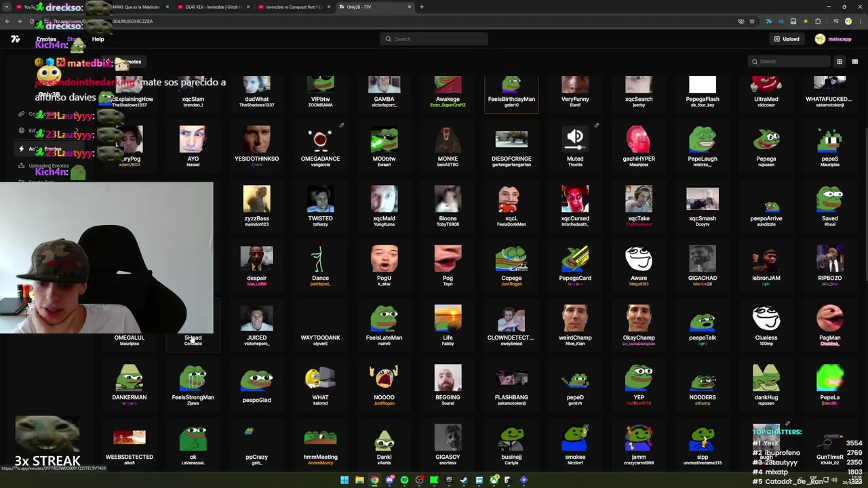The width and height of the screenshot is (868, 488).
Task: Select the NOOOO emote
Action: pos(384,384)
